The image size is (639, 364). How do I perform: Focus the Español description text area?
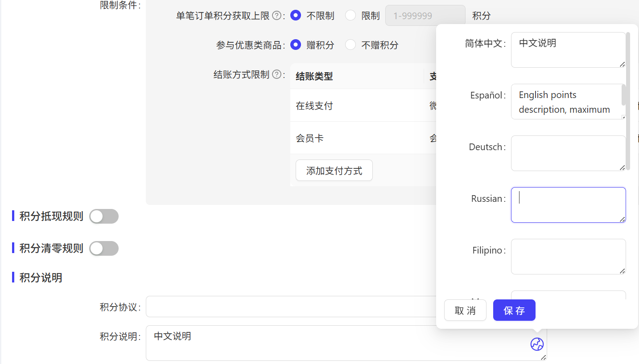point(565,102)
